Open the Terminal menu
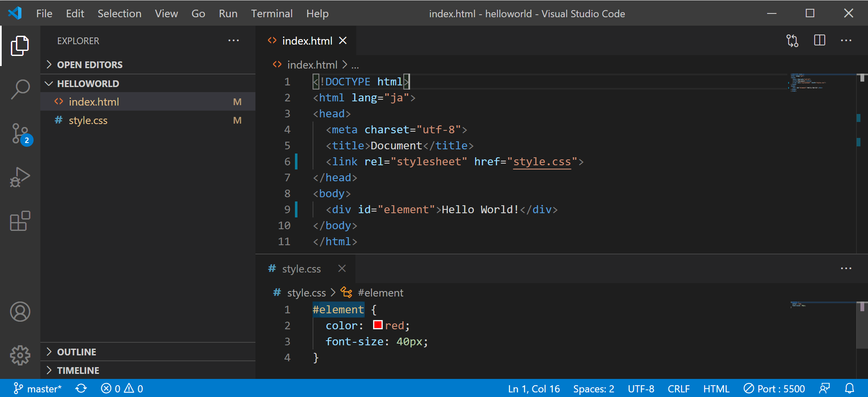Screen dimensions: 868x397 [x=271, y=13]
